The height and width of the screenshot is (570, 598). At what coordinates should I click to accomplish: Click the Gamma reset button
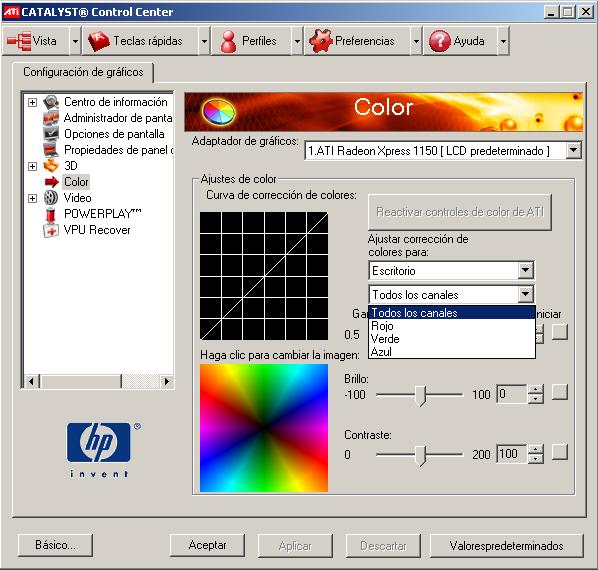click(560, 332)
